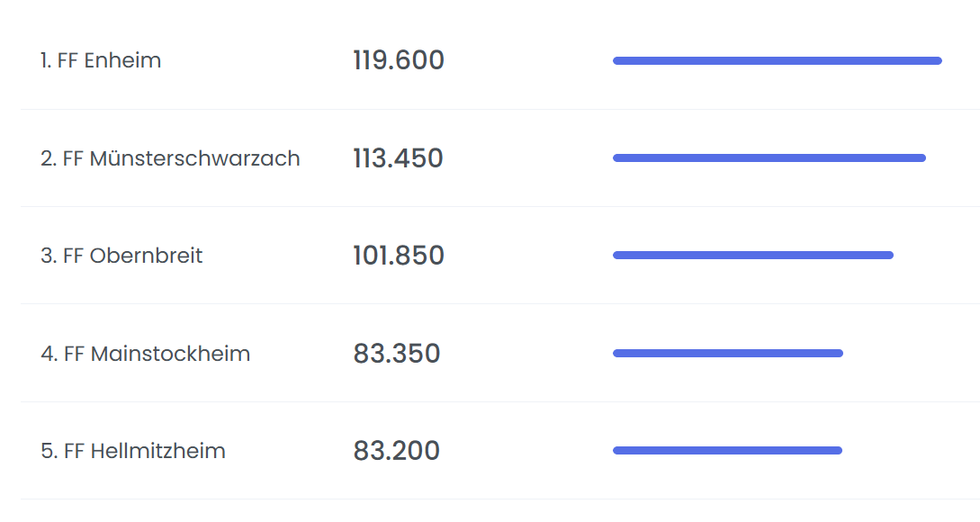Select the 83.350 score value
Image resolution: width=980 pixels, height=522 pixels.
(x=397, y=353)
